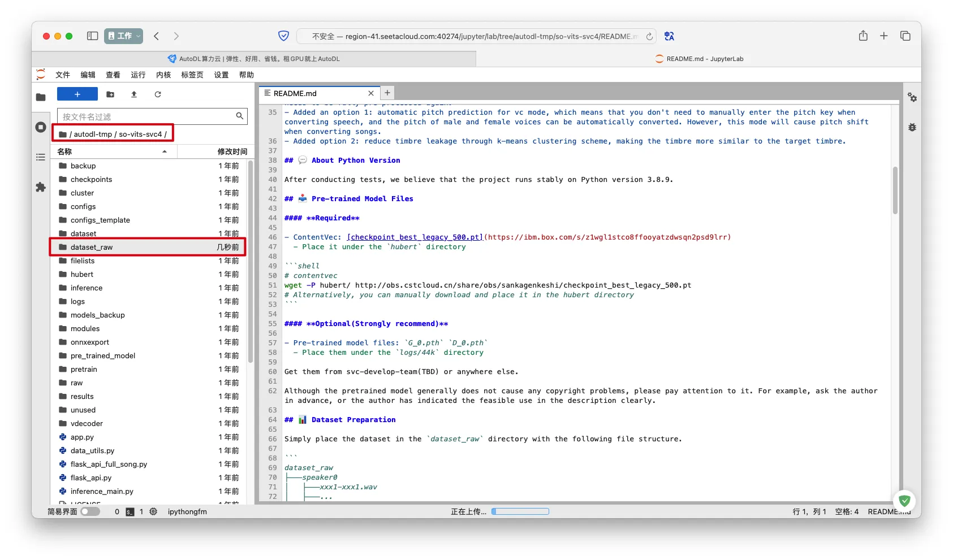
Task: Open the debugger bug icon in right sidebar
Action: click(x=912, y=127)
